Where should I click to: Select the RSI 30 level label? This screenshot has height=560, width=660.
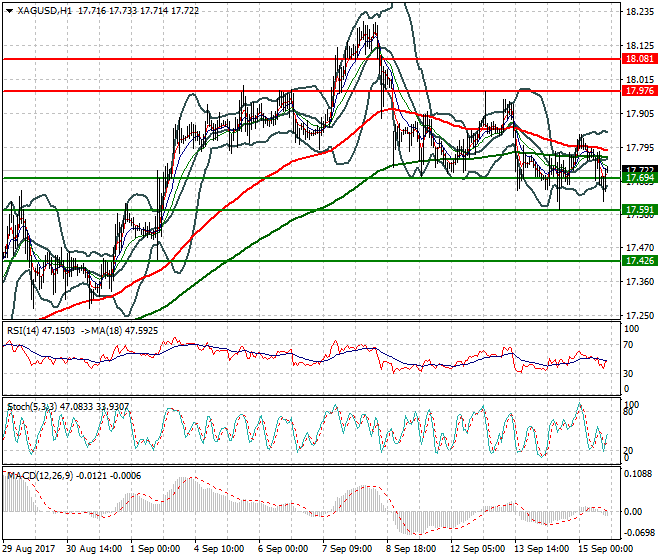(x=628, y=373)
